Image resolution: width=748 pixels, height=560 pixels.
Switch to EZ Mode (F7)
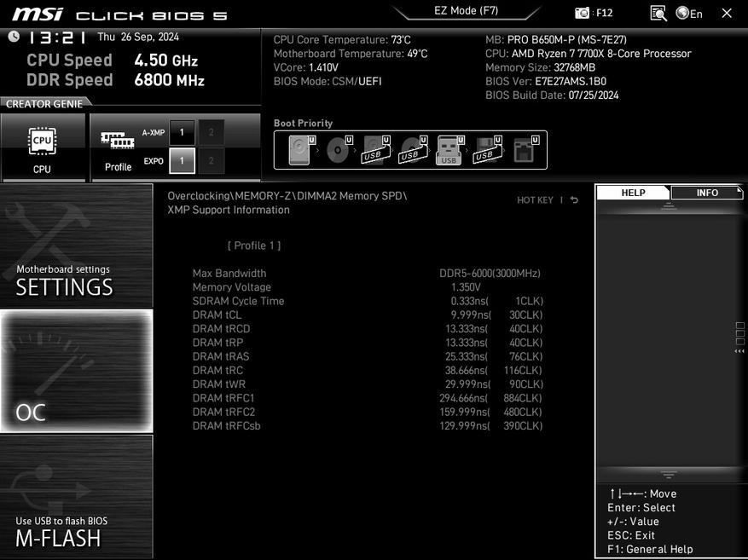pos(466,11)
